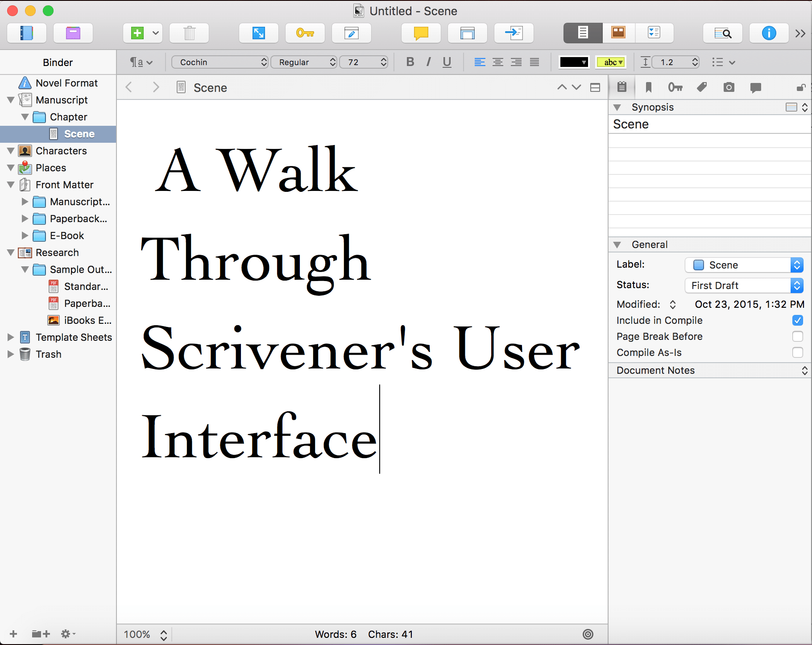Toggle italic formatting
812x645 pixels.
tap(429, 62)
